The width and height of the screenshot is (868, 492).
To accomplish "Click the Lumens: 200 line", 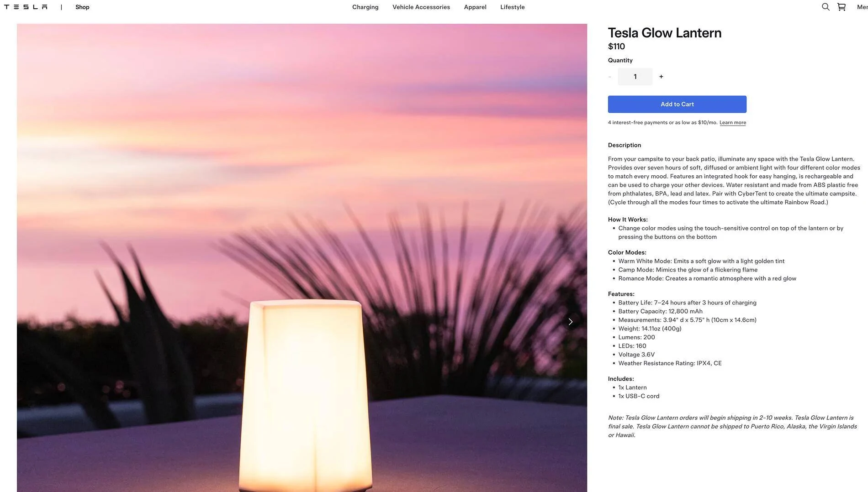I will tap(636, 337).
